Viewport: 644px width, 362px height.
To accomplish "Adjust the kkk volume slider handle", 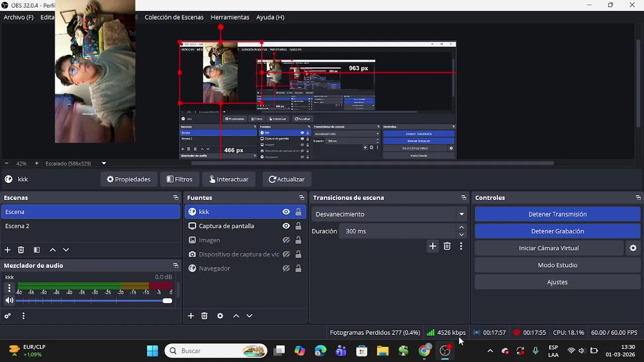I will pos(168,301).
